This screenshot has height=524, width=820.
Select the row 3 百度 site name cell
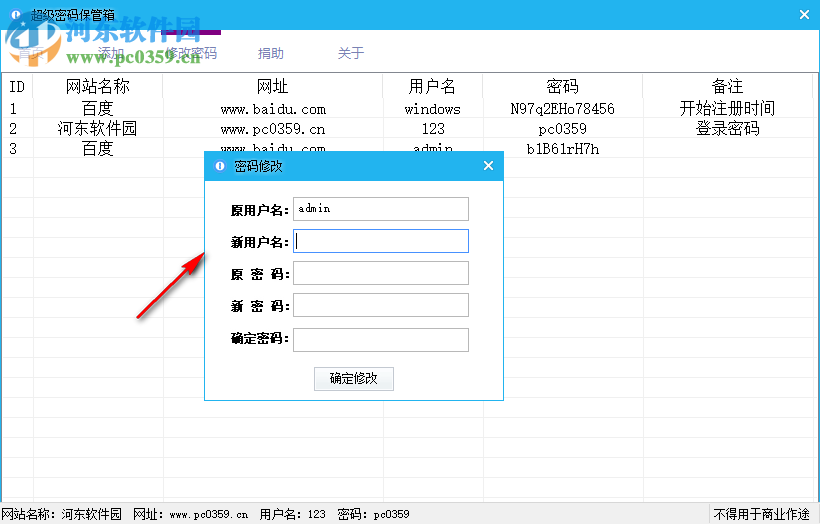pos(98,149)
